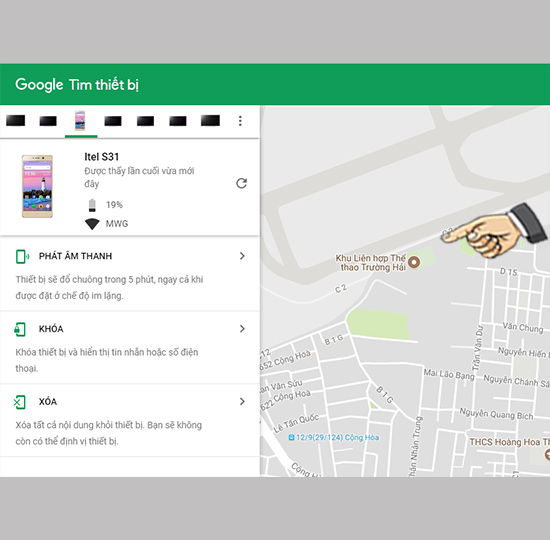Expand the Xóa option chevron arrow

(x=242, y=401)
